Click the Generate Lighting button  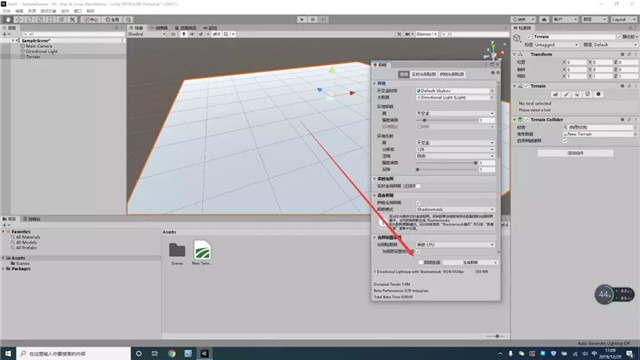tap(471, 262)
